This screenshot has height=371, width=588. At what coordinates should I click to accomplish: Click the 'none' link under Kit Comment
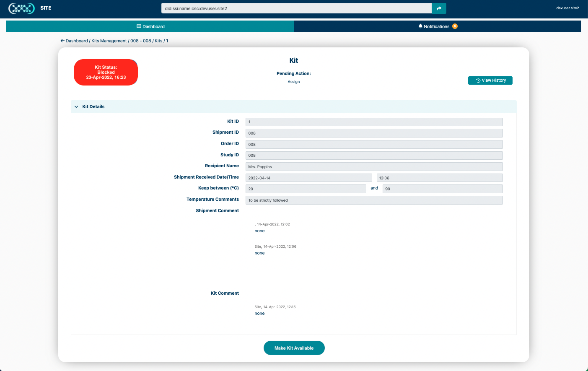(259, 313)
